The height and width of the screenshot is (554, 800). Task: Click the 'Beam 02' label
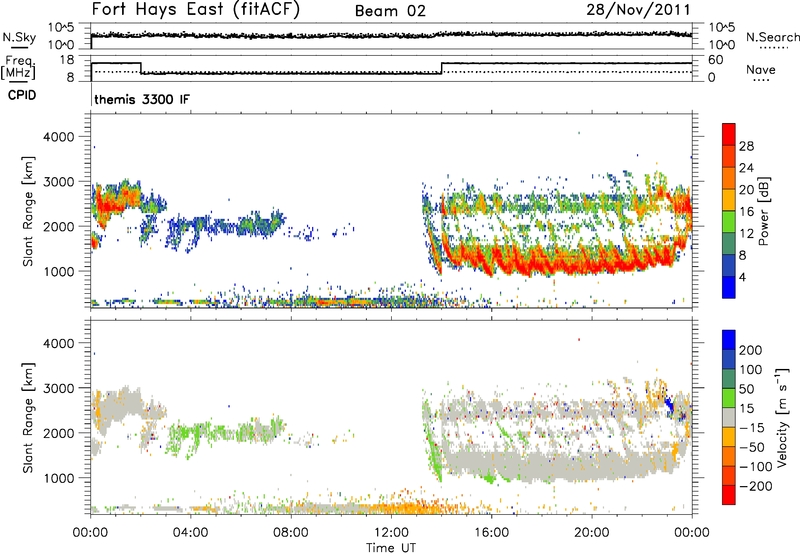pyautogui.click(x=390, y=11)
